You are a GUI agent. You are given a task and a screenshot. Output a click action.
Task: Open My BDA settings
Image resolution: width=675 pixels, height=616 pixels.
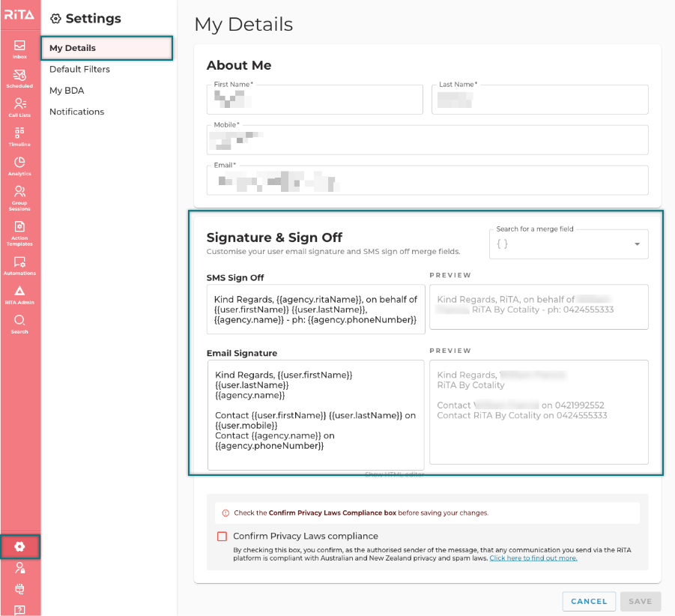pos(67,91)
